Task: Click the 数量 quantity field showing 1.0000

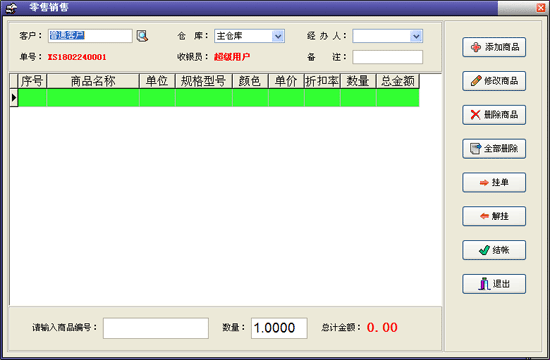Action: [x=279, y=328]
